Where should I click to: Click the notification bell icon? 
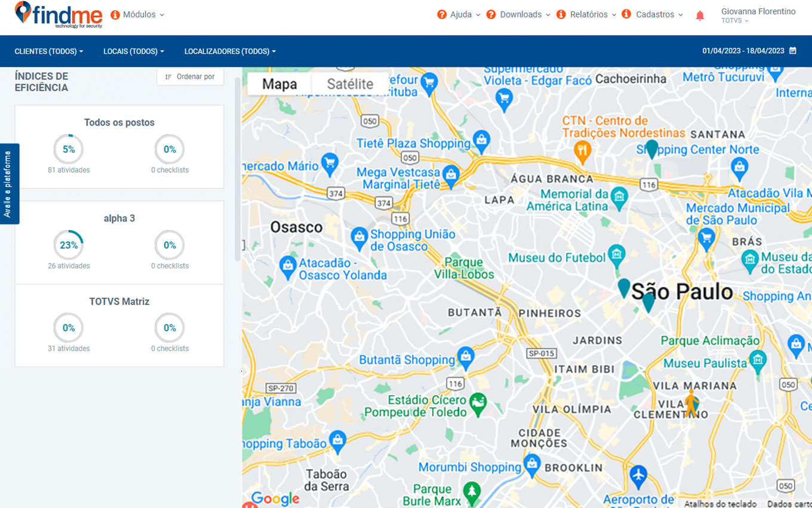coord(700,16)
